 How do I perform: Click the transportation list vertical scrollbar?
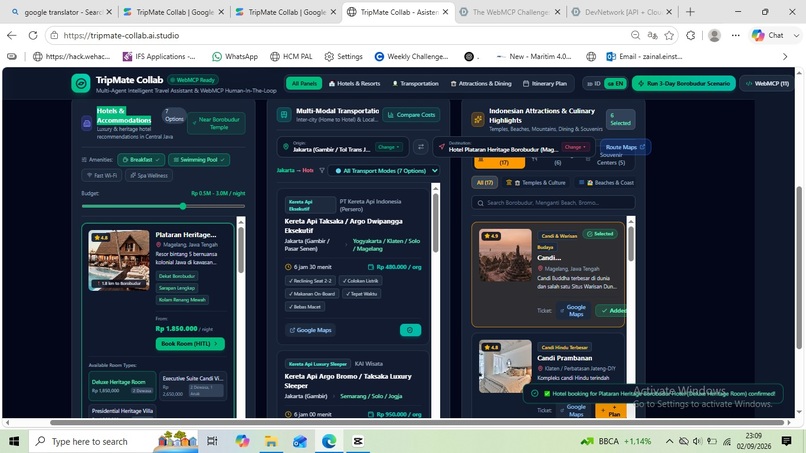coord(435,223)
